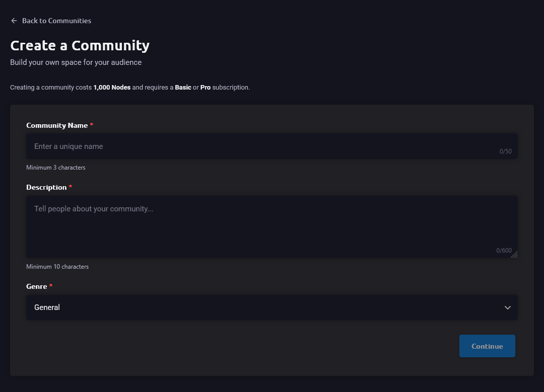Click the Continue button
The image size is (544, 392).
[487, 346]
